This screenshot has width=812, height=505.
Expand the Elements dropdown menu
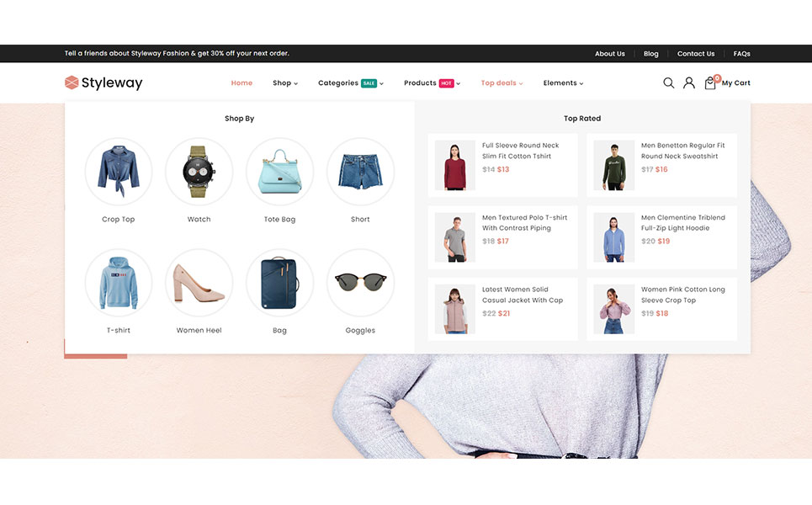(563, 83)
